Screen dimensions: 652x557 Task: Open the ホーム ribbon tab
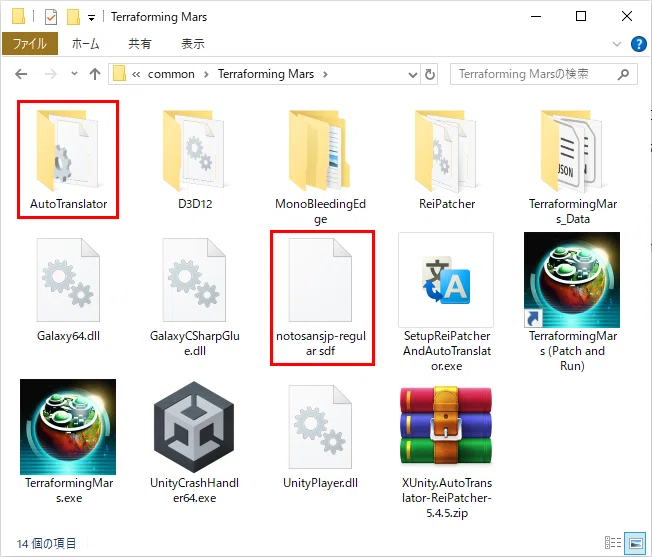click(85, 44)
